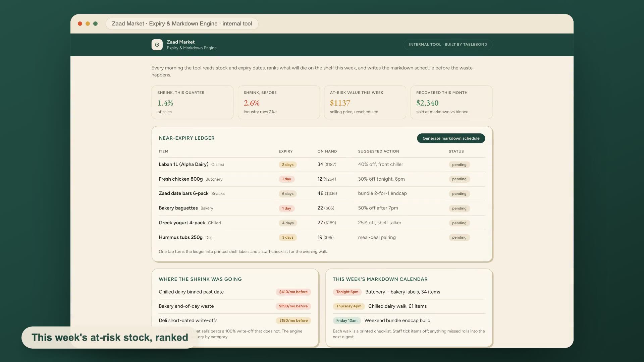Click the Friday 10am calendar tag

pyautogui.click(x=347, y=321)
